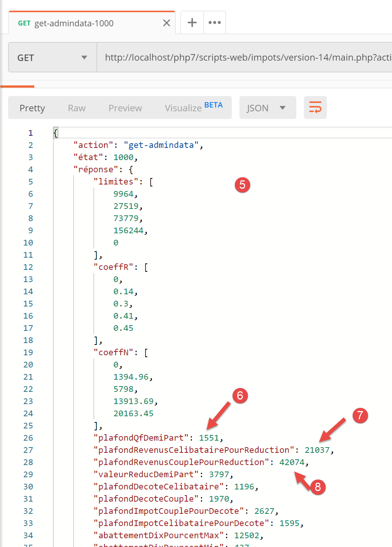Screen dimensions: 392x547
Task: Select the get-admindata-1000 request tab
Action: (x=74, y=23)
